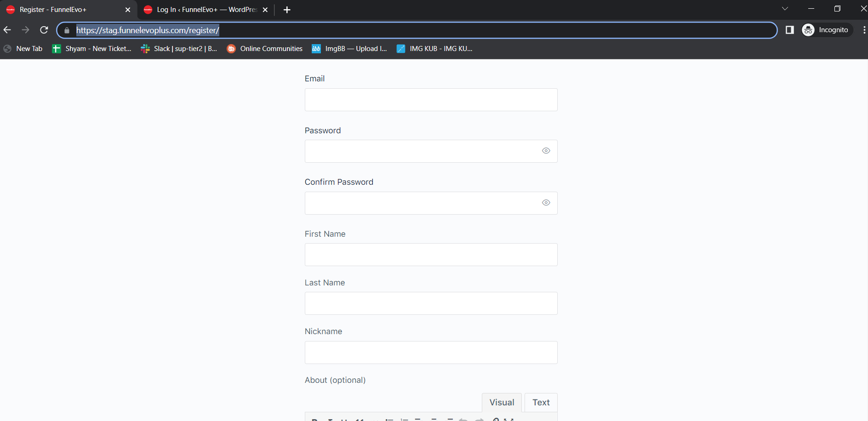Click the lock icon in address bar
The height and width of the screenshot is (421, 868).
[x=67, y=30]
